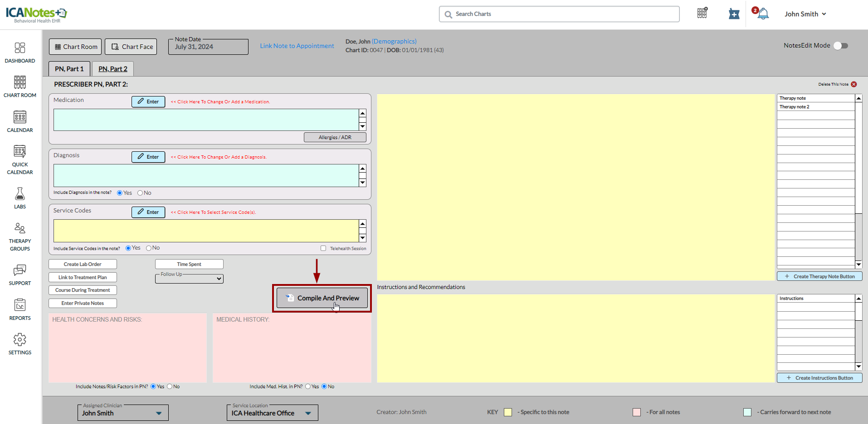This screenshot has width=868, height=424.
Task: Open the Labs flask icon
Action: 20,194
